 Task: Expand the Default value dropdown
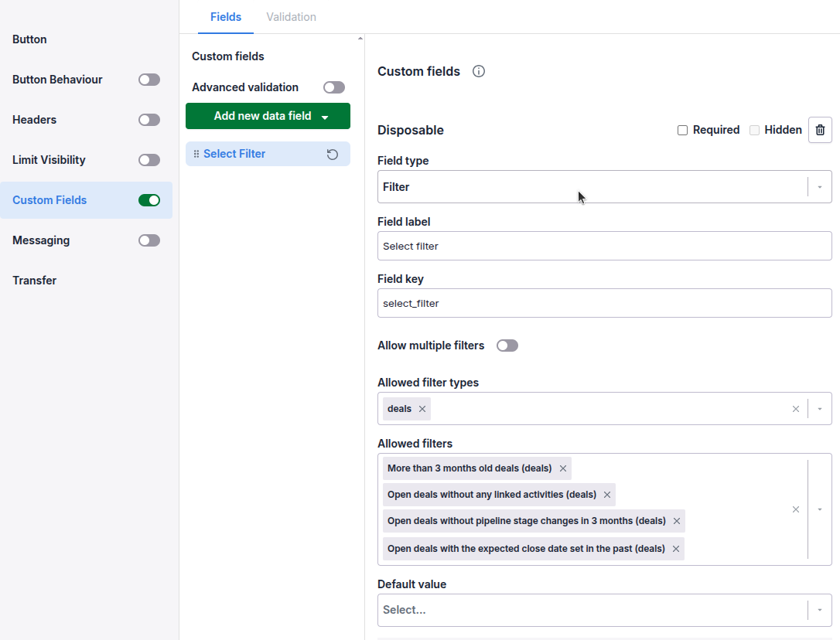coord(604,610)
